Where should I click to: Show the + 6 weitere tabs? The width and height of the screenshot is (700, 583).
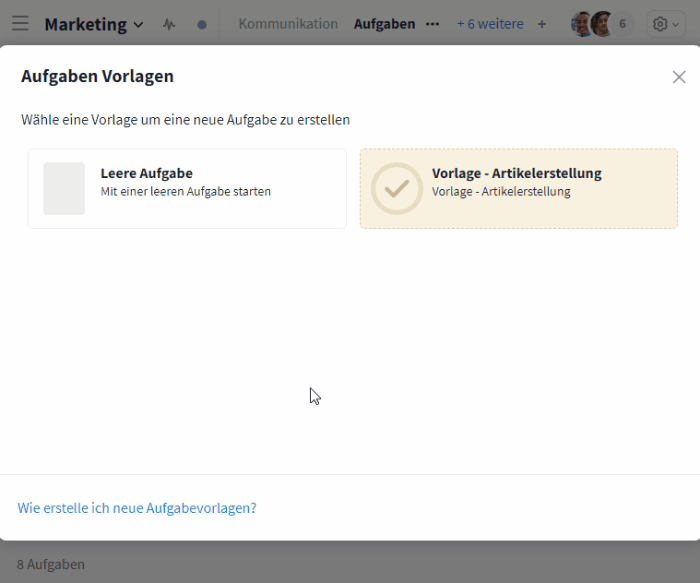pyautogui.click(x=490, y=24)
